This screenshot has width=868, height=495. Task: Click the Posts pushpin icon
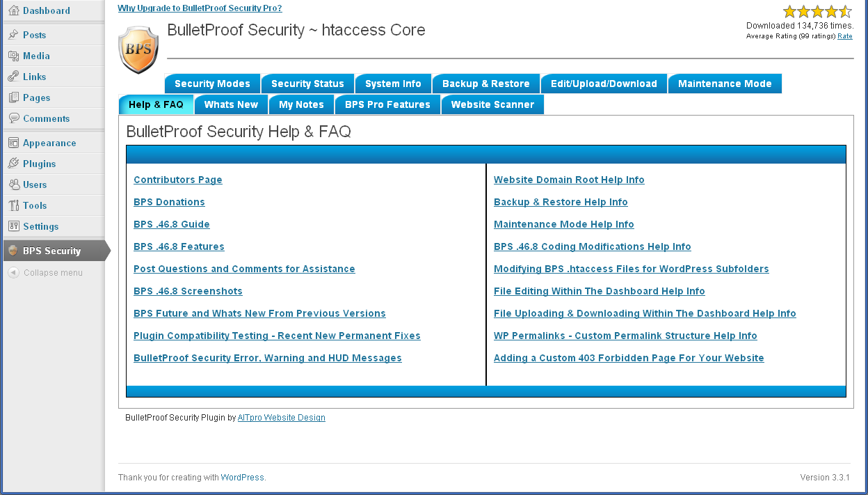click(13, 35)
